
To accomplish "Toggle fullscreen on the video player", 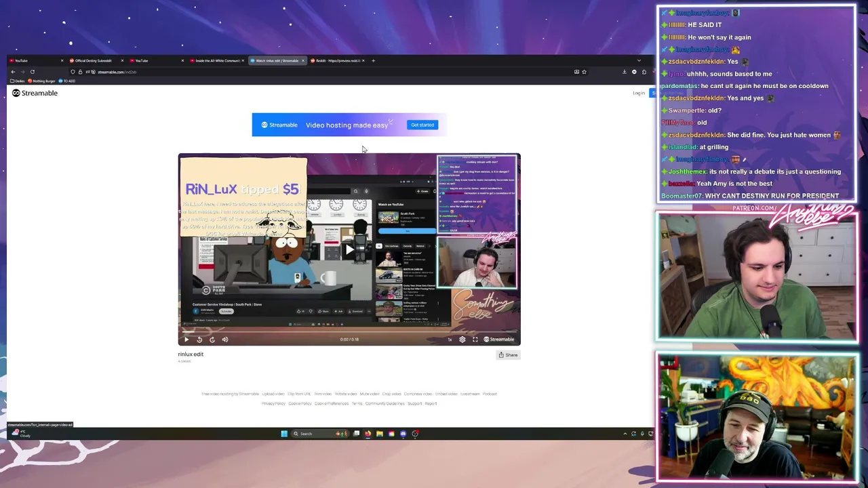I will (475, 340).
